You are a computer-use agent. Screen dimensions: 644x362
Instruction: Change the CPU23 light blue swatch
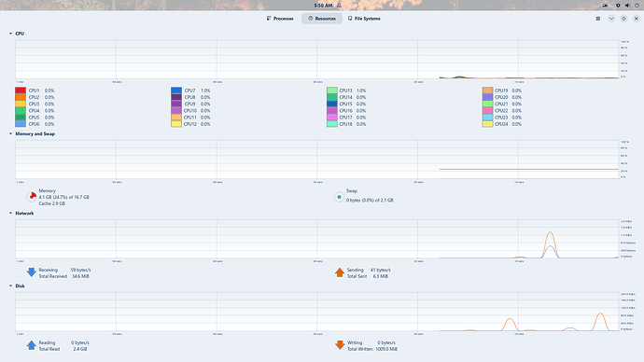(x=487, y=118)
